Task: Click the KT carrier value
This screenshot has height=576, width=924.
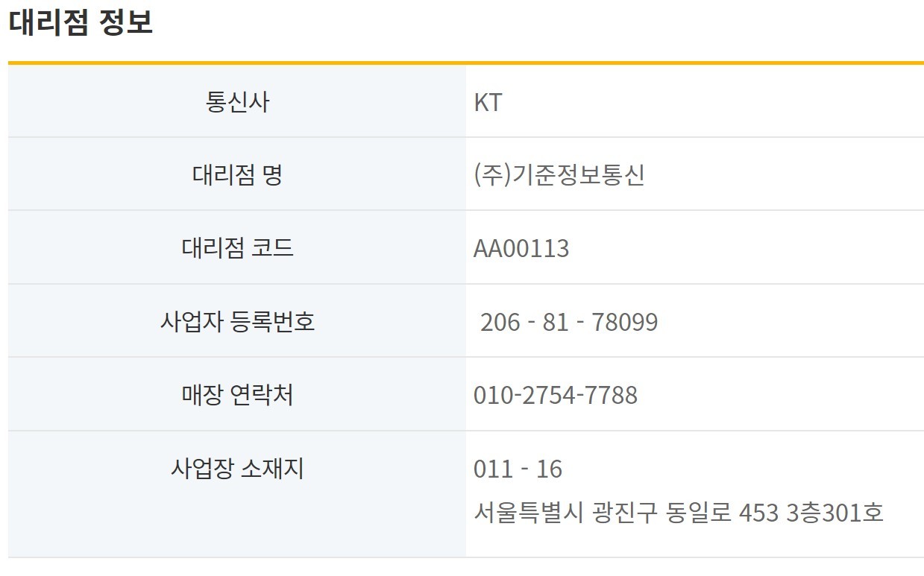Action: point(488,101)
